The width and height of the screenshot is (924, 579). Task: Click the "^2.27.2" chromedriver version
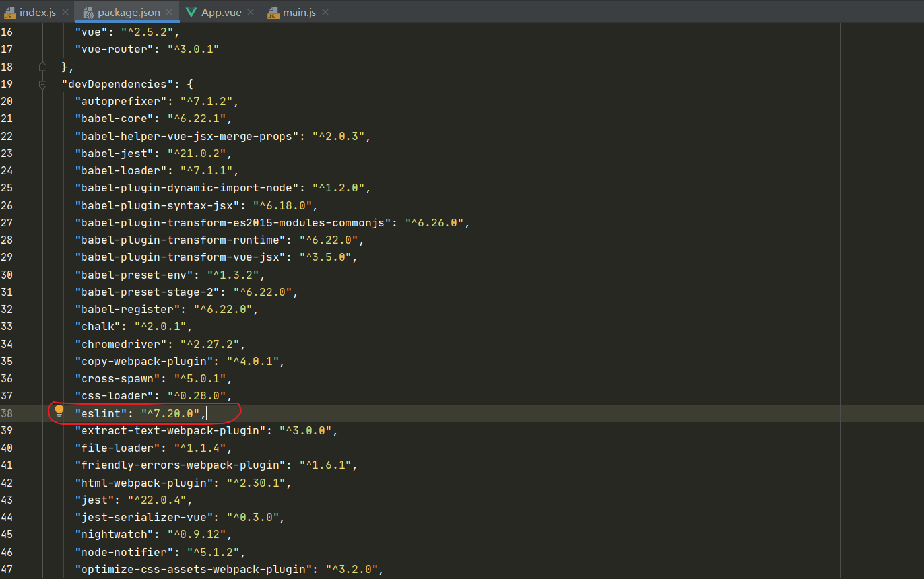210,344
